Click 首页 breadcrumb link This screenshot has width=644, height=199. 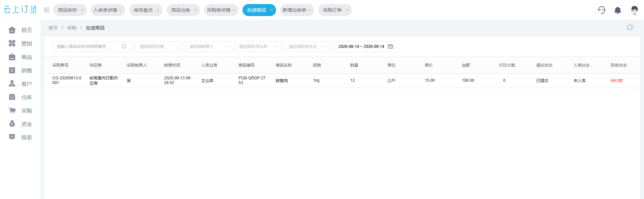click(x=53, y=28)
